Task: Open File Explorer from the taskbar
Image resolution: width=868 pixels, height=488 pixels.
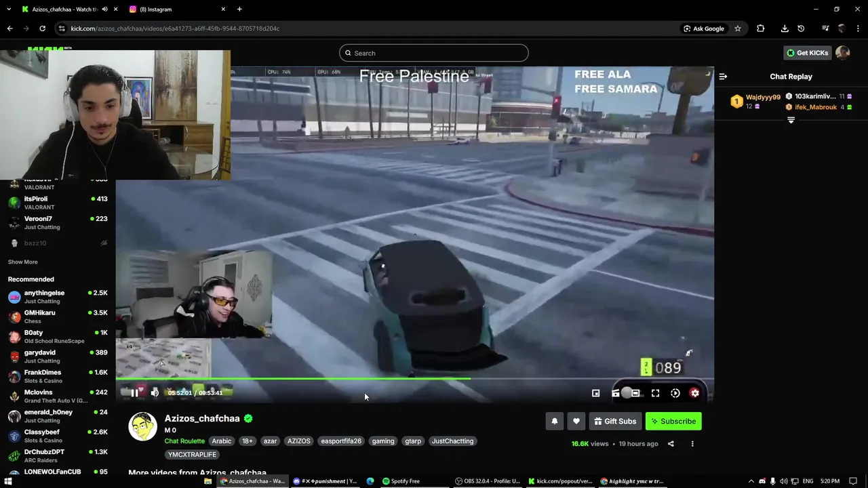Action: (208, 481)
